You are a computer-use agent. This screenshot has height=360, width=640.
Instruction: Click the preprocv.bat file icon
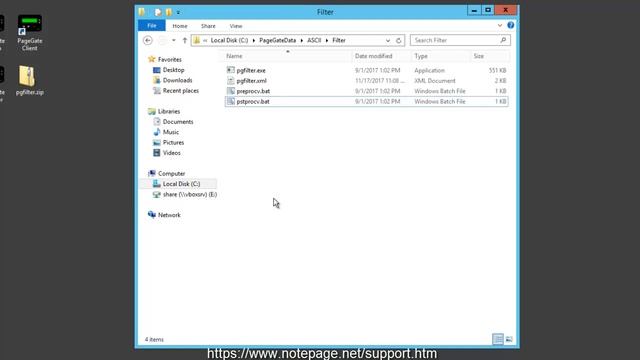231,91
